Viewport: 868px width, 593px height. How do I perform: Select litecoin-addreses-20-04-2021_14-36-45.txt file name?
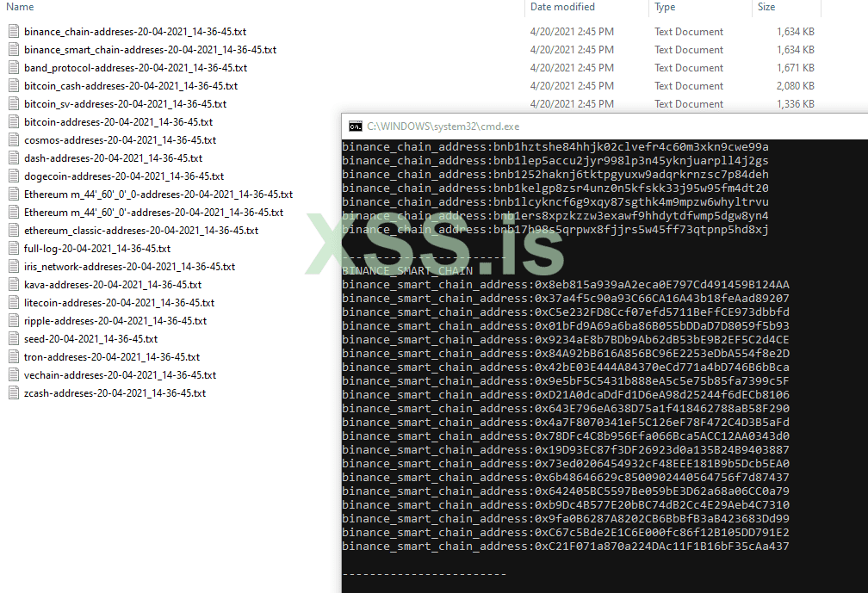[x=119, y=303]
